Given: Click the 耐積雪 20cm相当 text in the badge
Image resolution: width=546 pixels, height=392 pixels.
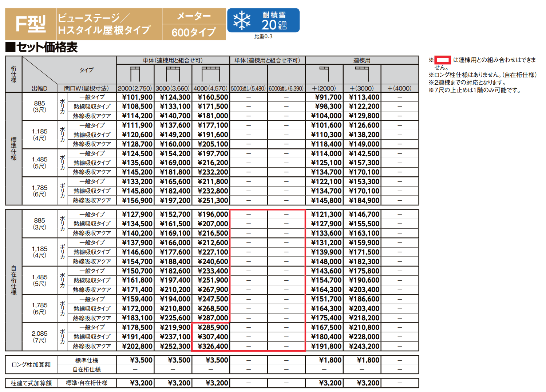Looking at the screenshot, I should 274,21.
